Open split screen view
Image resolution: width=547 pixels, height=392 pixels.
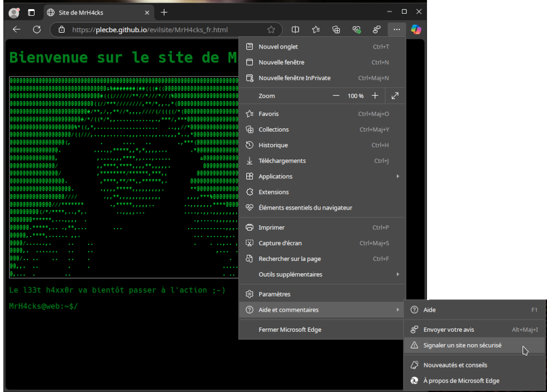point(295,30)
